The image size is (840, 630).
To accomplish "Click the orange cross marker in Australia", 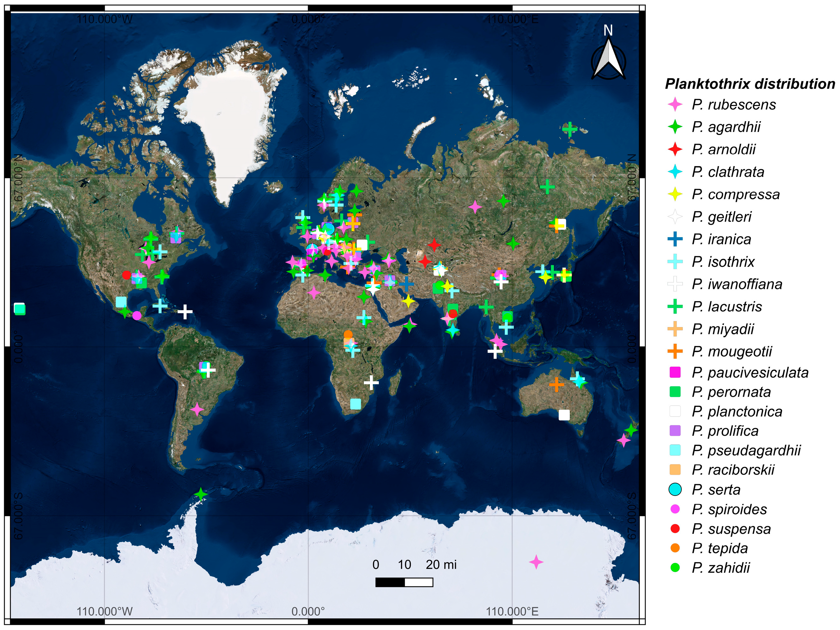I will click(x=556, y=385).
